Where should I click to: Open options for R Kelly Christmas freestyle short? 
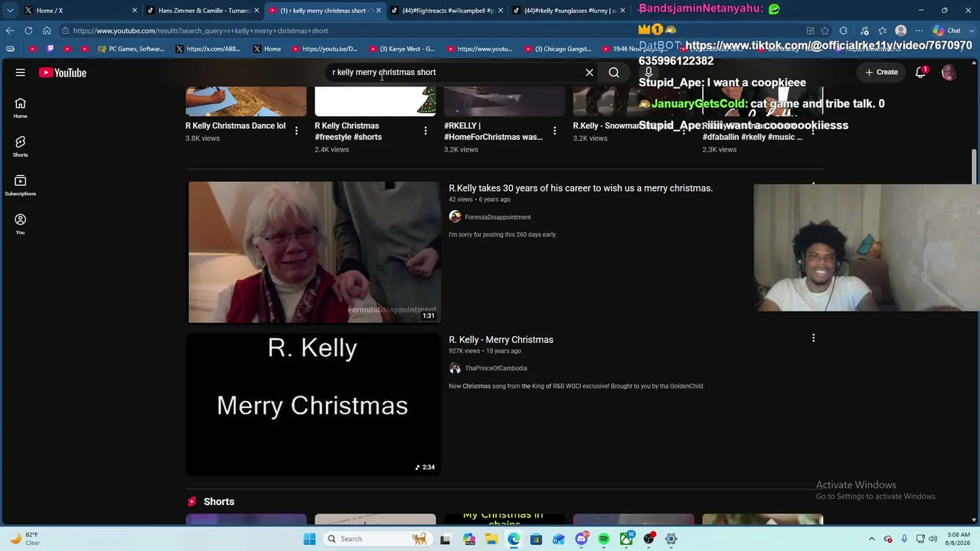tap(426, 131)
